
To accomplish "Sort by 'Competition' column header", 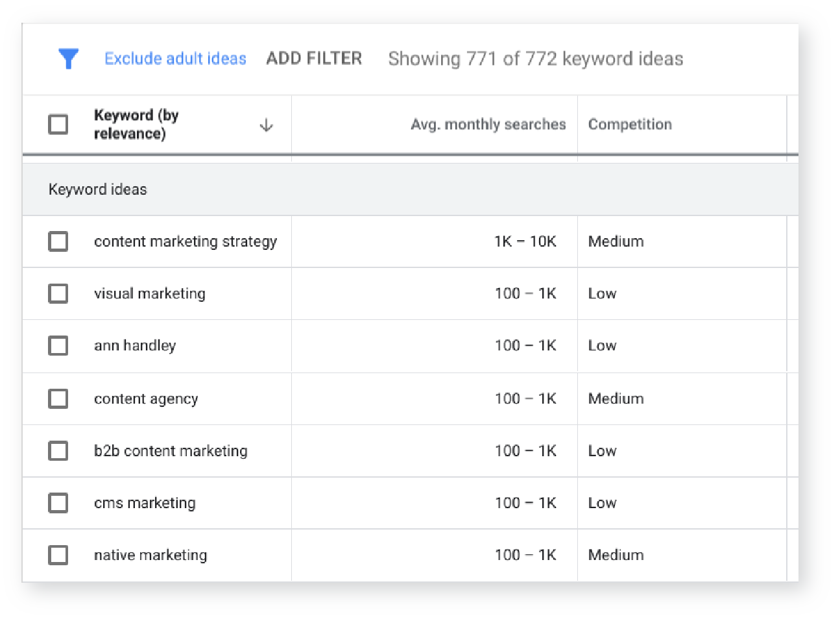I will pyautogui.click(x=630, y=124).
